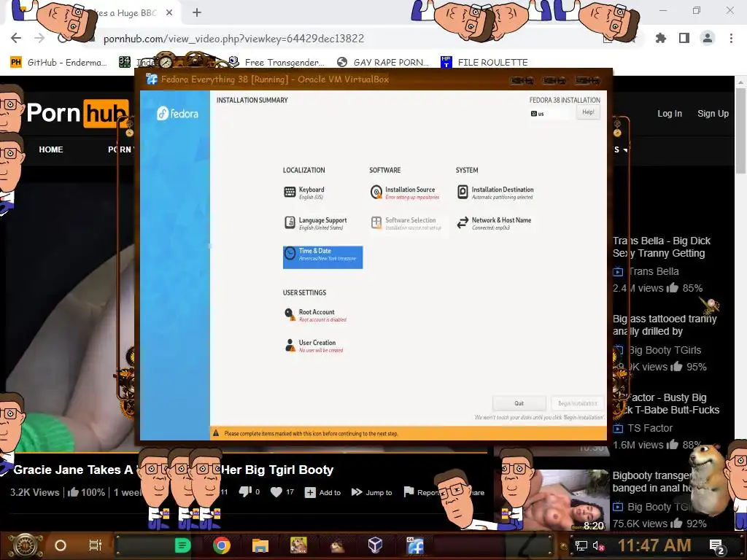
Task: Open Root Account settings
Action: [x=315, y=315]
